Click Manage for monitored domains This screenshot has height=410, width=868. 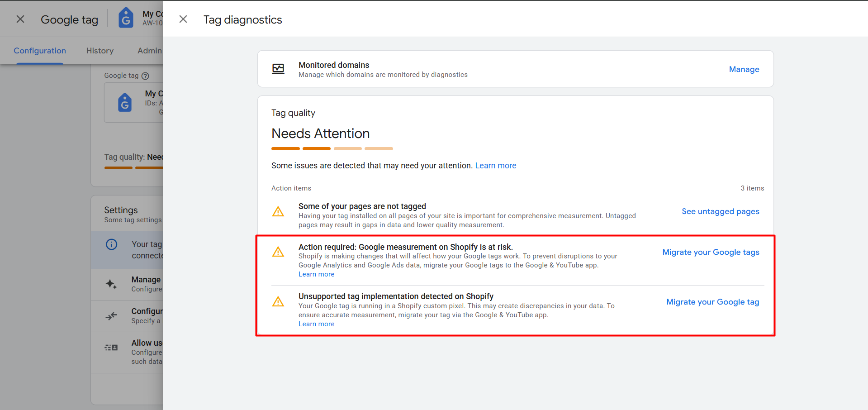(744, 69)
